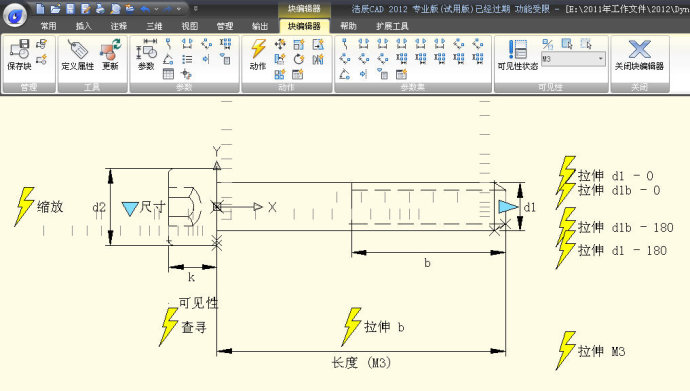Click the 定义属性 define attribute icon
Image resolution: width=690 pixels, height=391 pixels.
click(x=77, y=55)
